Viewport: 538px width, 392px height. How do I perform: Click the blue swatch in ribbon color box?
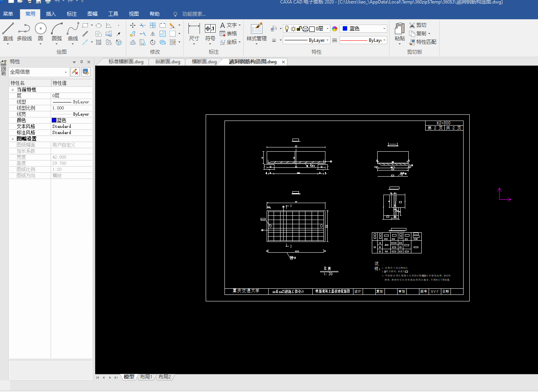tap(345, 29)
